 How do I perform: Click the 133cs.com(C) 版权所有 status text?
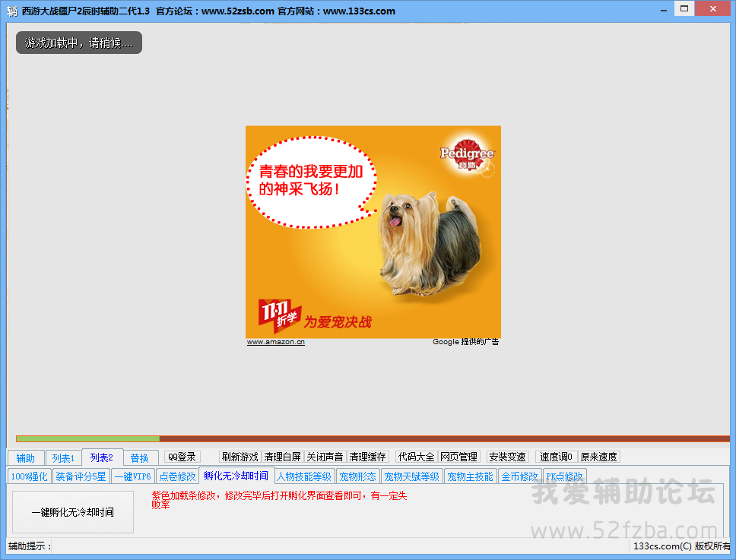(681, 546)
